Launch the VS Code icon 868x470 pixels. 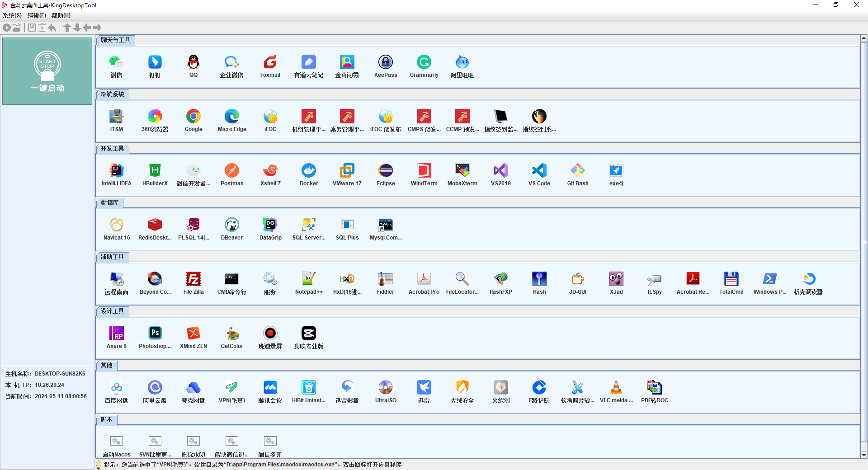pyautogui.click(x=539, y=171)
